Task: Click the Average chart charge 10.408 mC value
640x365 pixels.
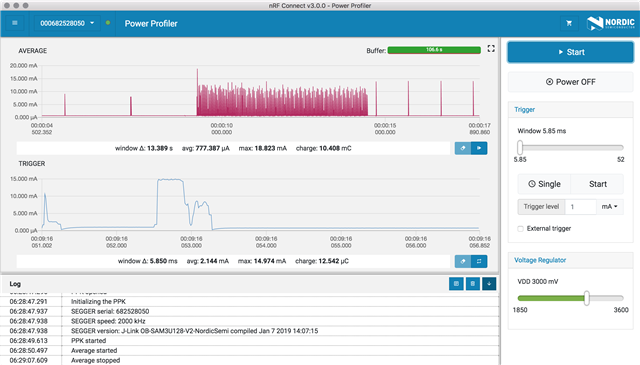Action: click(x=324, y=148)
